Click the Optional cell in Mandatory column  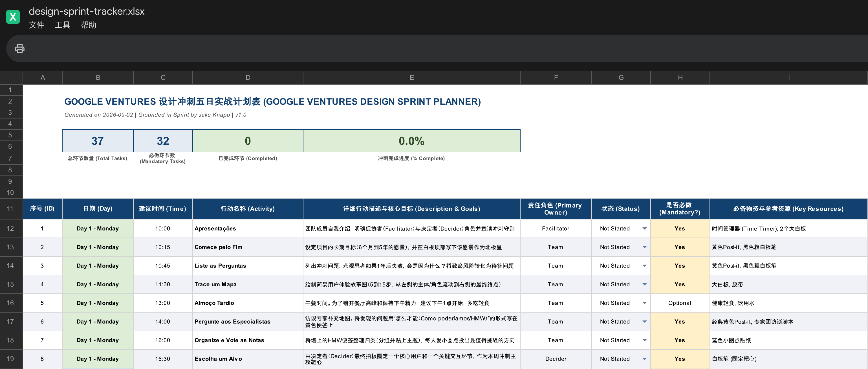680,303
